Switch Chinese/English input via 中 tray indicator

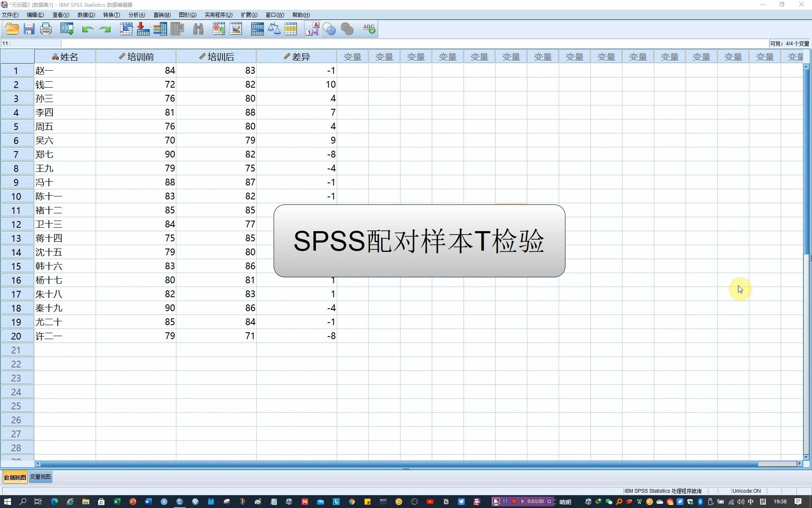(x=751, y=502)
